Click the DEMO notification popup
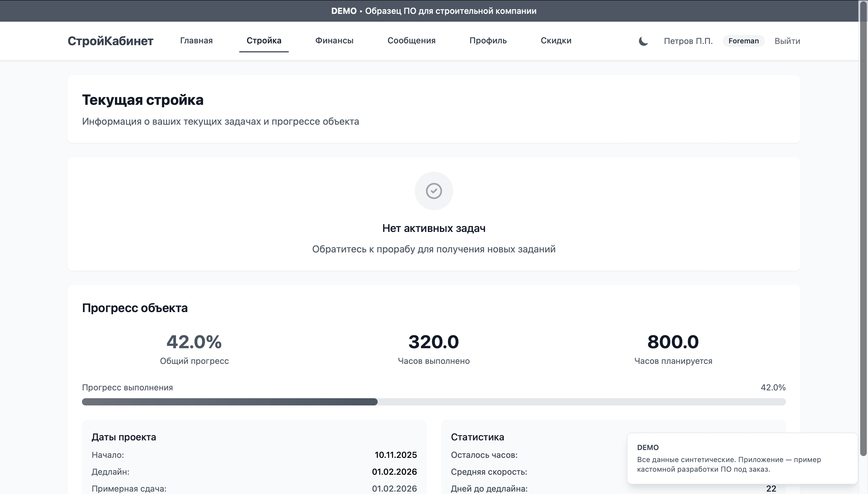 742,458
